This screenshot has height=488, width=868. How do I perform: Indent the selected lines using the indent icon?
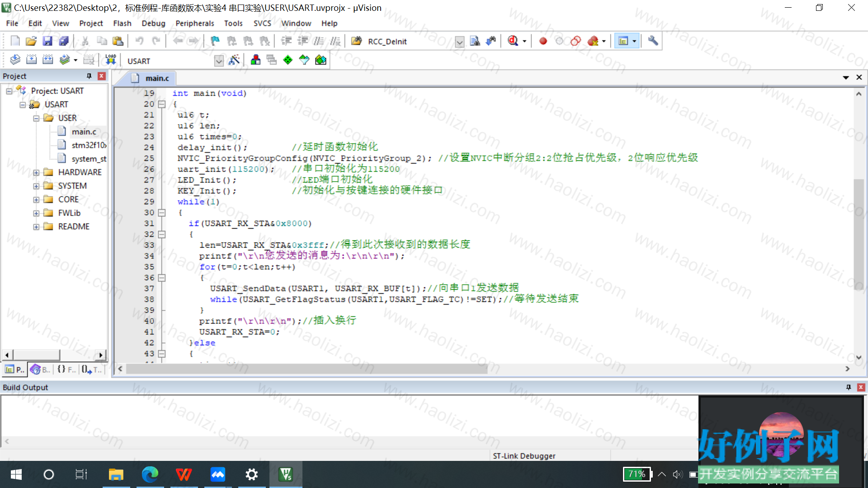(286, 41)
